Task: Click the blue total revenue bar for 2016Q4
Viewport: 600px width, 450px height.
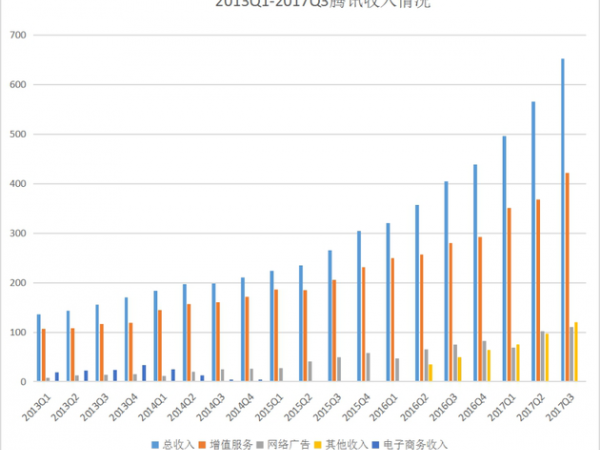Action: [x=475, y=273]
